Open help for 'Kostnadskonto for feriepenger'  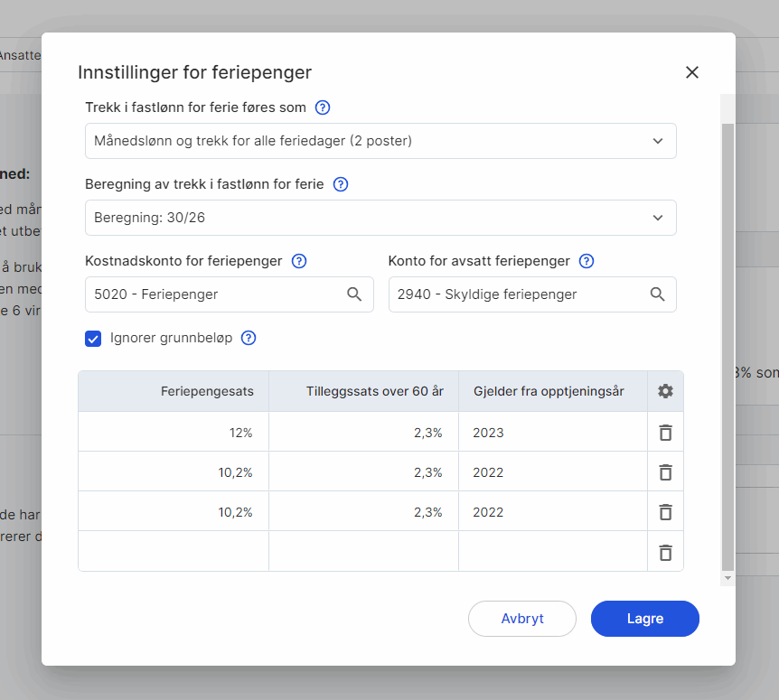point(299,261)
